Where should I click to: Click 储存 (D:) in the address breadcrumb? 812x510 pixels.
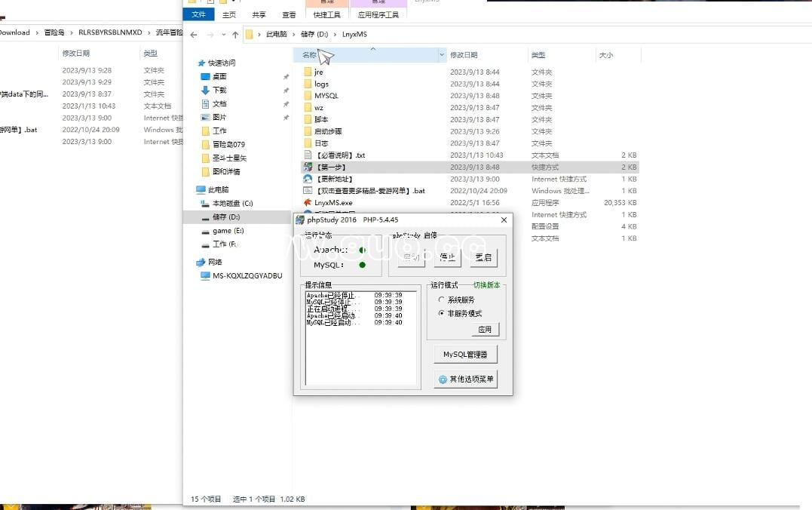(x=314, y=34)
